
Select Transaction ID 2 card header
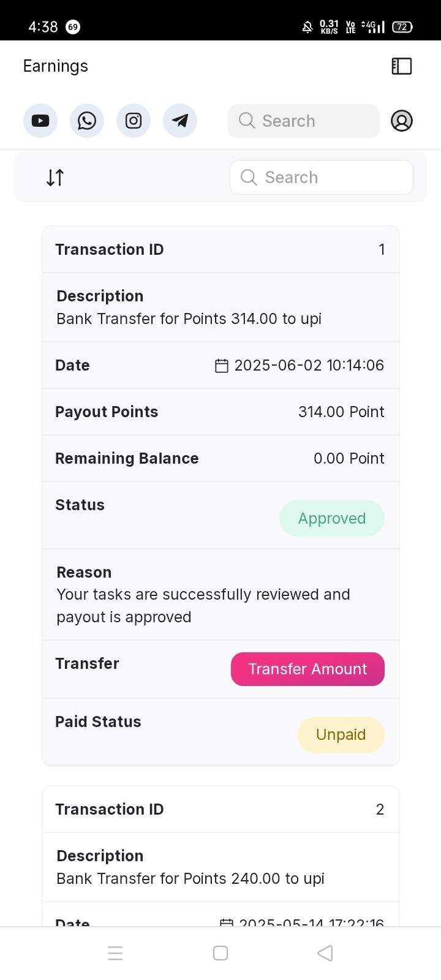(221, 809)
